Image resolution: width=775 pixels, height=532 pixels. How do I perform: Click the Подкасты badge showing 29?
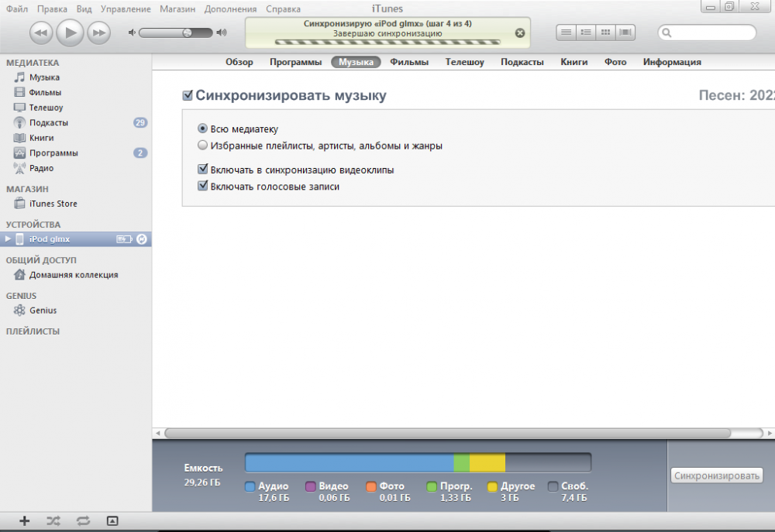click(x=140, y=122)
